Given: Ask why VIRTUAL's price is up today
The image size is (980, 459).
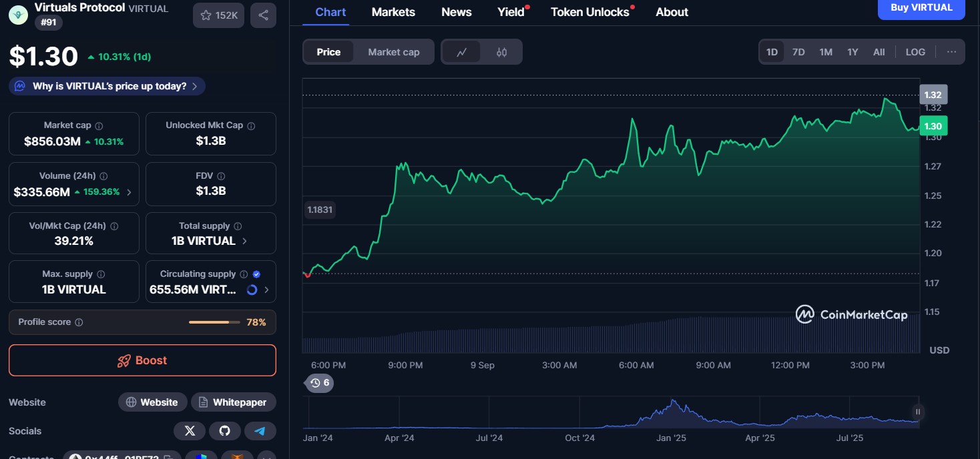Looking at the screenshot, I should pos(107,86).
